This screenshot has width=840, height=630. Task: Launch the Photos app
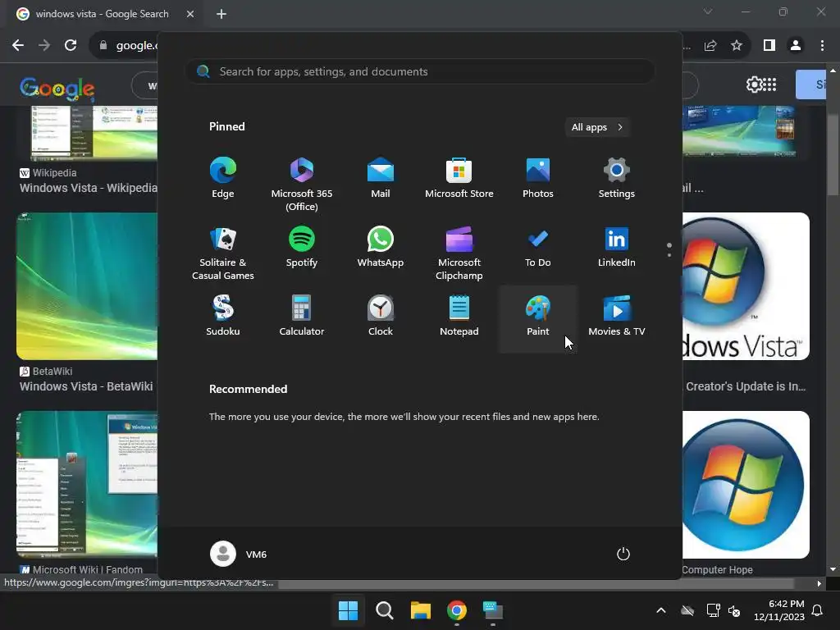[538, 178]
